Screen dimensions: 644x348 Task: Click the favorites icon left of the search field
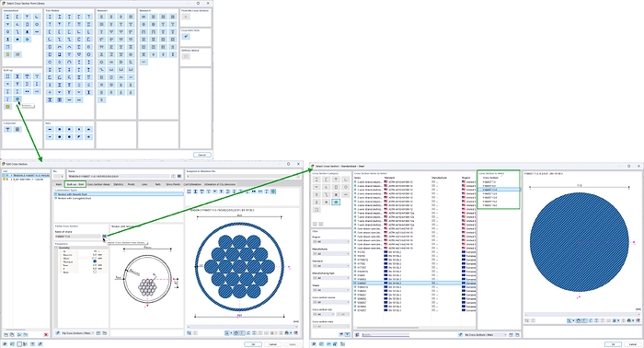pyautogui.click(x=357, y=335)
